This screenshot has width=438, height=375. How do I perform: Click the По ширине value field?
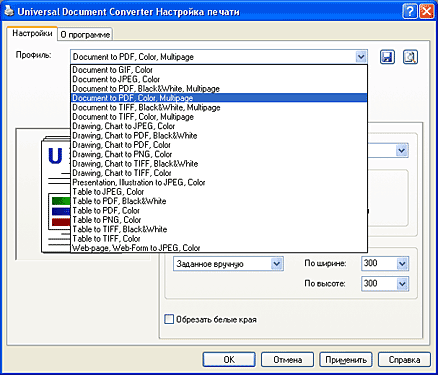point(379,264)
